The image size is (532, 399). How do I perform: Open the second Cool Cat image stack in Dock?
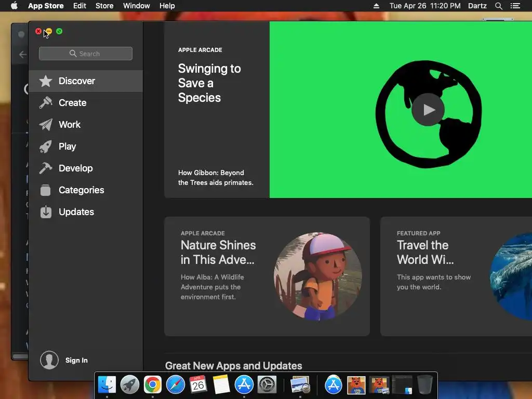point(379,385)
